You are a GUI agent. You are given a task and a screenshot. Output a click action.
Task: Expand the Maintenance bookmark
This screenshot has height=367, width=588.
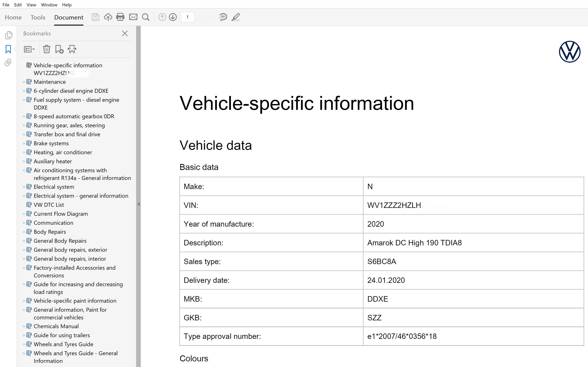(24, 82)
